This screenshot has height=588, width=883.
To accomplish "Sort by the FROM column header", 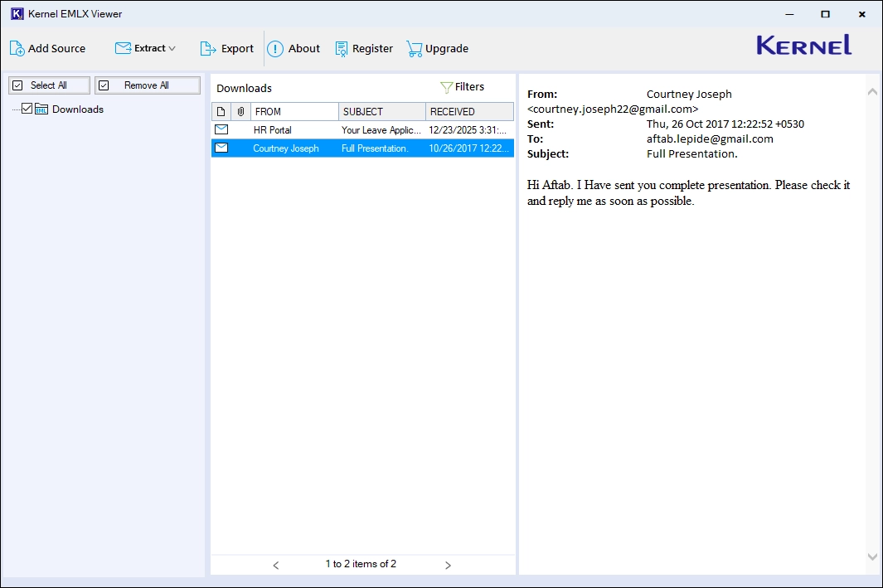I will tap(294, 111).
